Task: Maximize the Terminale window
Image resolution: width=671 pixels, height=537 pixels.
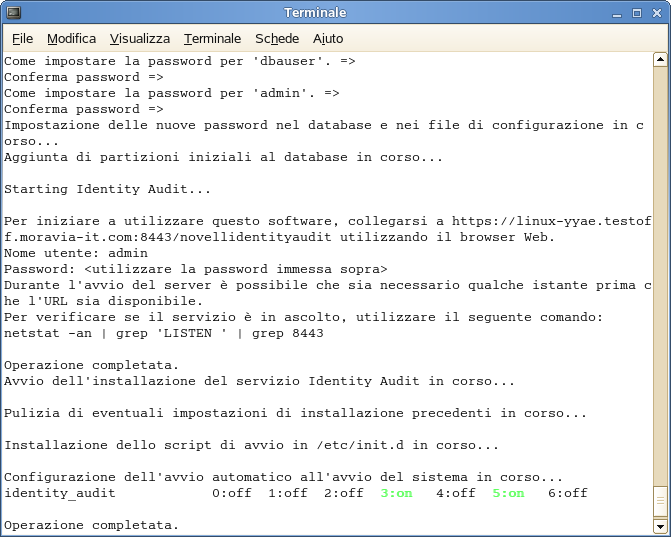Action: 637,13
